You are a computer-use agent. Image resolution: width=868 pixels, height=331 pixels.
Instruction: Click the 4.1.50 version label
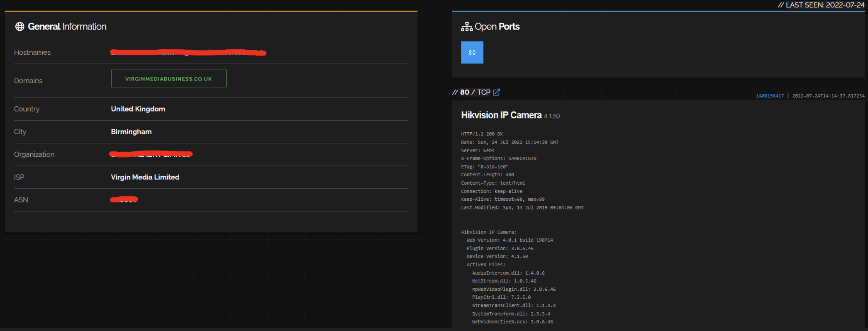[551, 117]
